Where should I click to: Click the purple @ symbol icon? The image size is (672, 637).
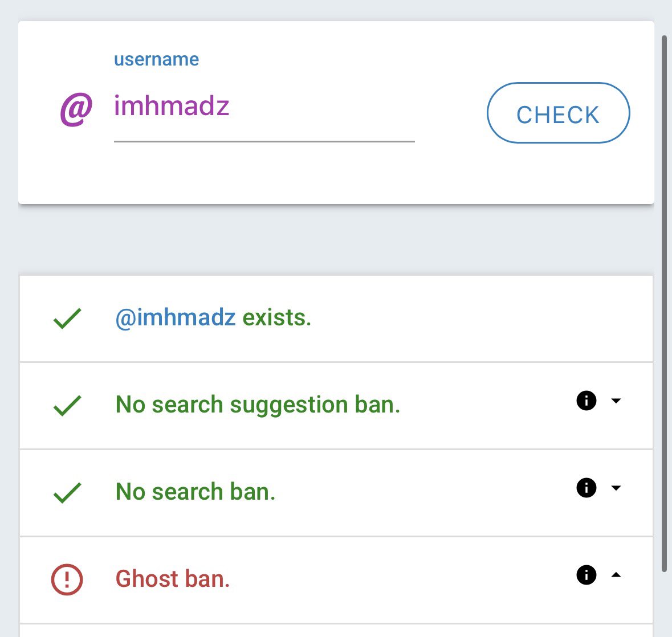click(x=76, y=109)
